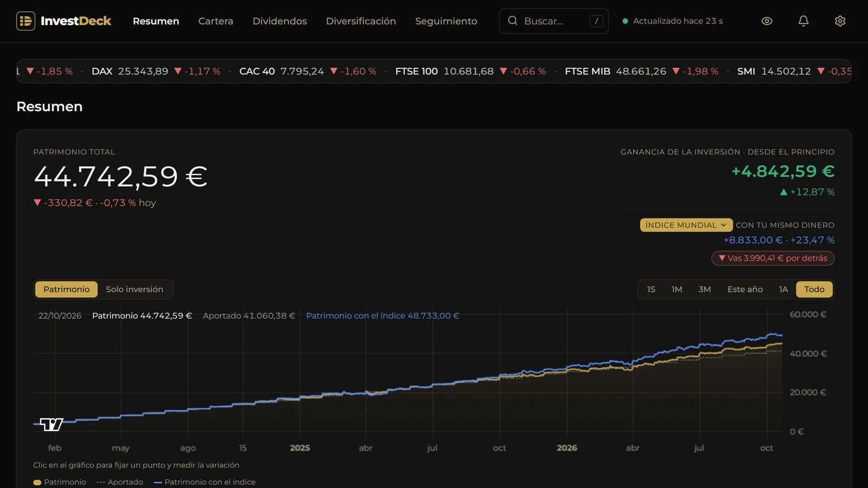Select the Este año range
This screenshot has width=868, height=488.
click(745, 290)
